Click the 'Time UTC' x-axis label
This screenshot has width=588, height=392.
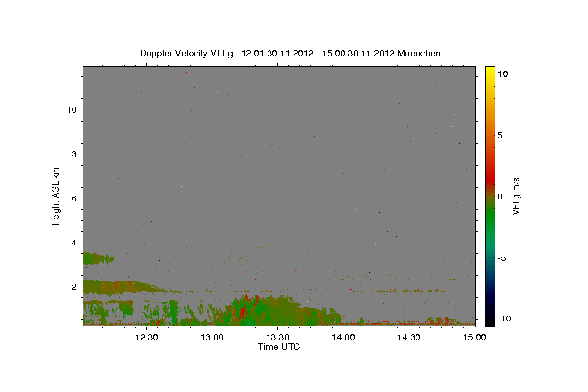279,347
